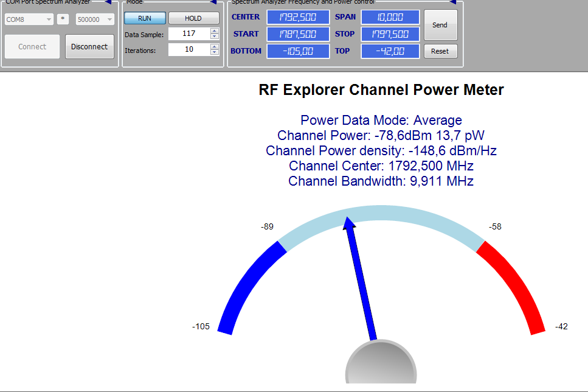
Task: Click the blue gauge needle
Action: [361, 280]
